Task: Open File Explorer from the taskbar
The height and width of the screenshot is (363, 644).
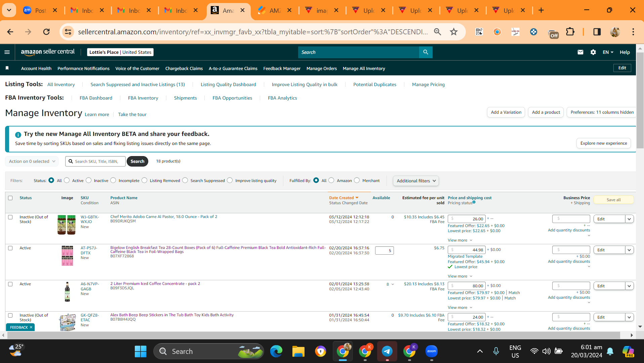Action: pos(298,352)
